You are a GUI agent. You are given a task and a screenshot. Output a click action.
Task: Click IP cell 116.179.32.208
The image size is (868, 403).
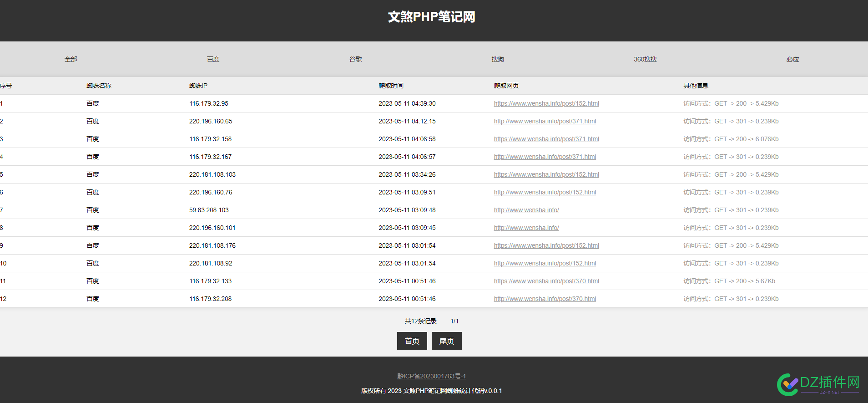tap(211, 299)
